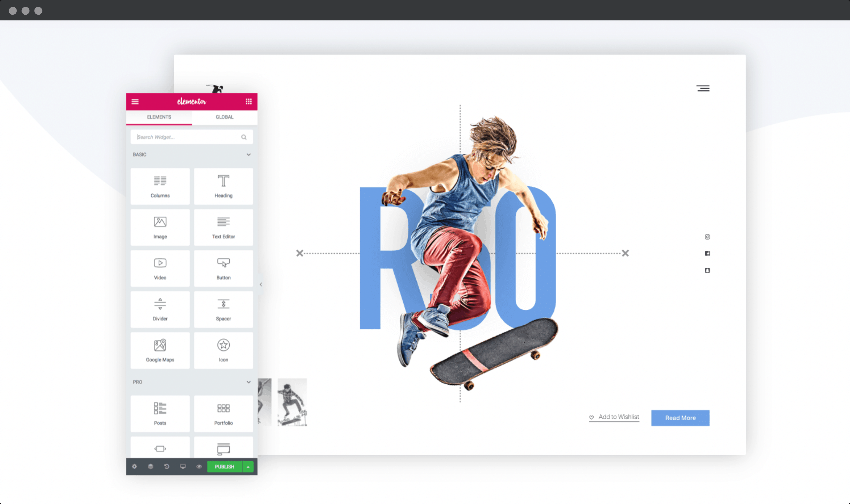Open the hamburger menu icon

[703, 88]
